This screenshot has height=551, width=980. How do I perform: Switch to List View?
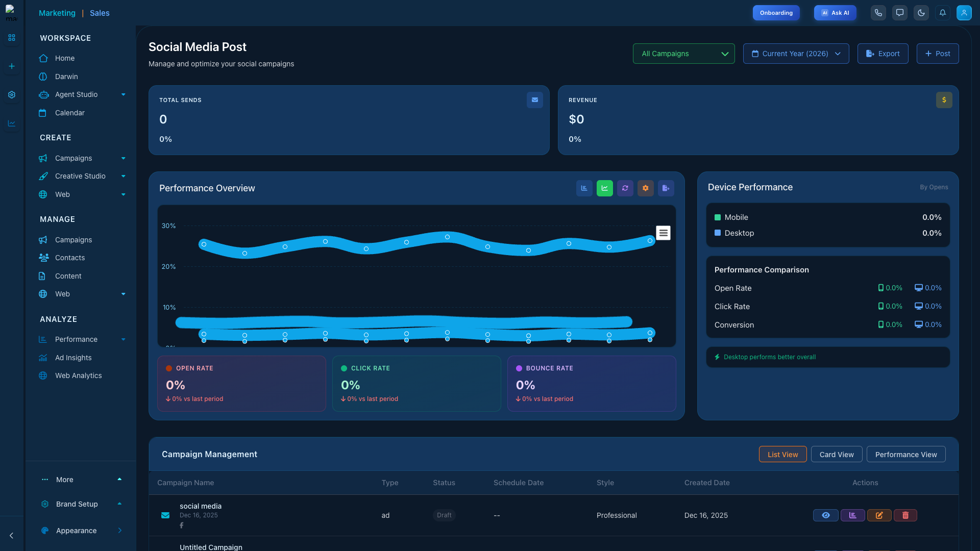[783, 455]
